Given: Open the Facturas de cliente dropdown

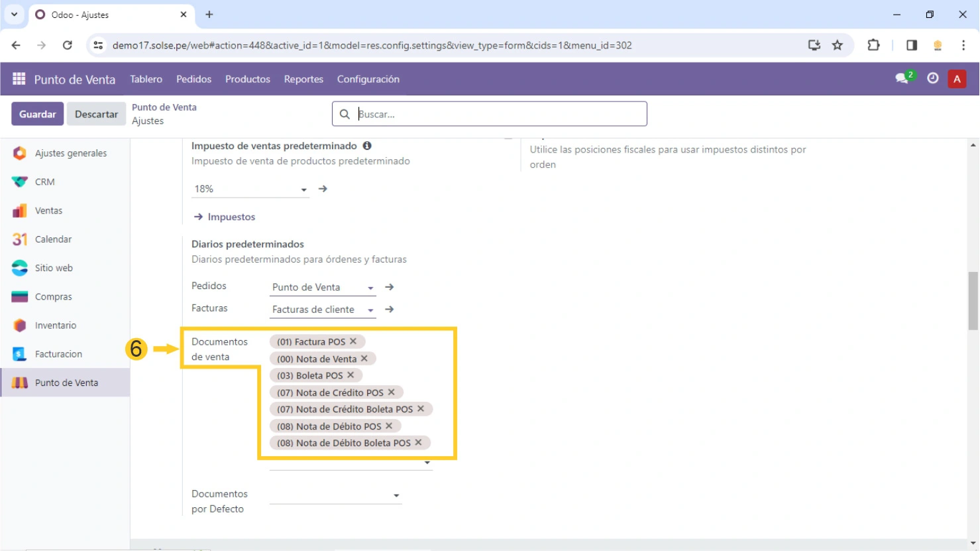Looking at the screenshot, I should tap(370, 310).
